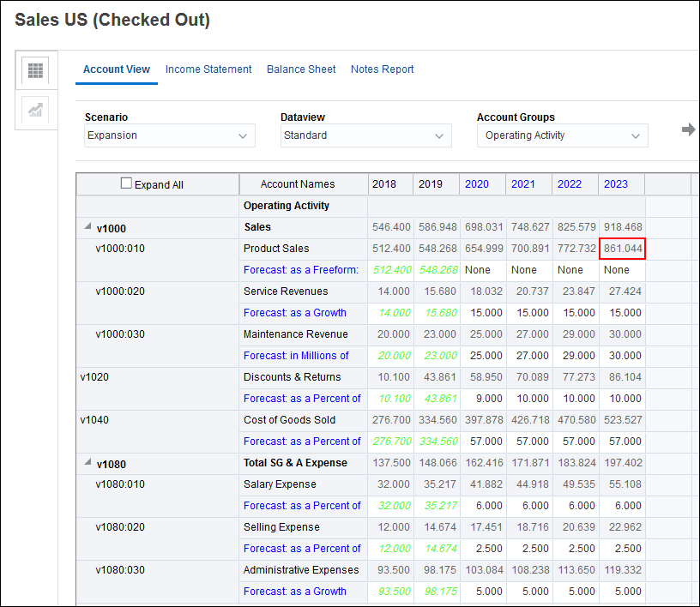The image size is (700, 607).
Task: Click the 2023 column header
Action: tap(616, 184)
